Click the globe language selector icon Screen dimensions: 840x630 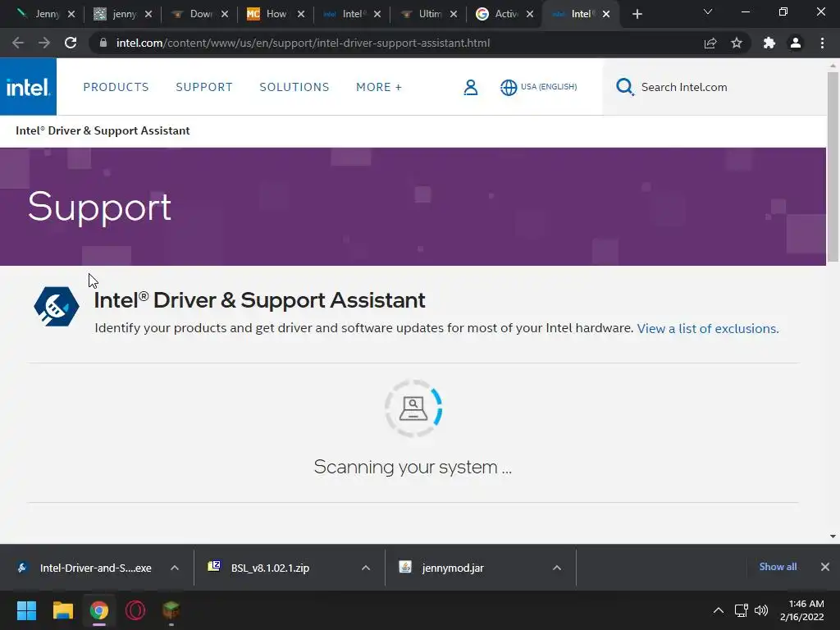tap(508, 87)
